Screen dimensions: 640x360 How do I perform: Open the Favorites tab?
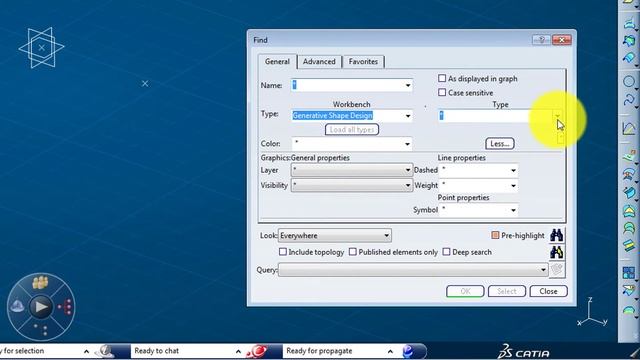[363, 62]
